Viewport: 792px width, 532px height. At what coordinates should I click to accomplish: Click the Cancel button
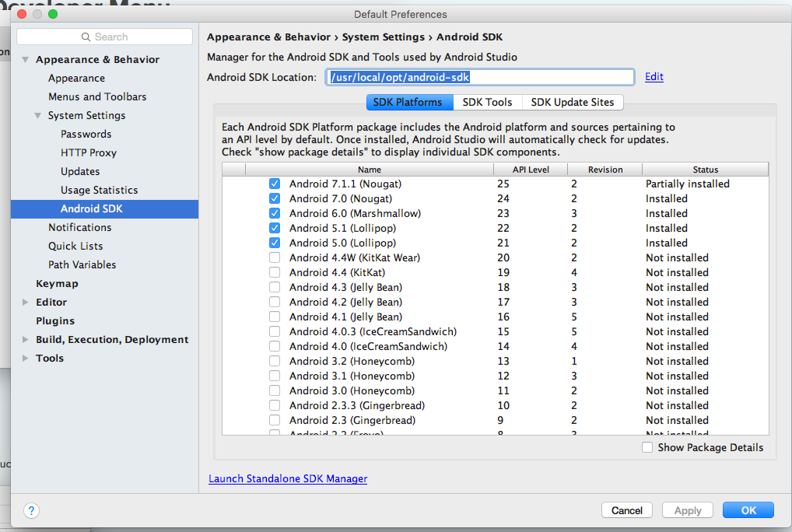(627, 510)
